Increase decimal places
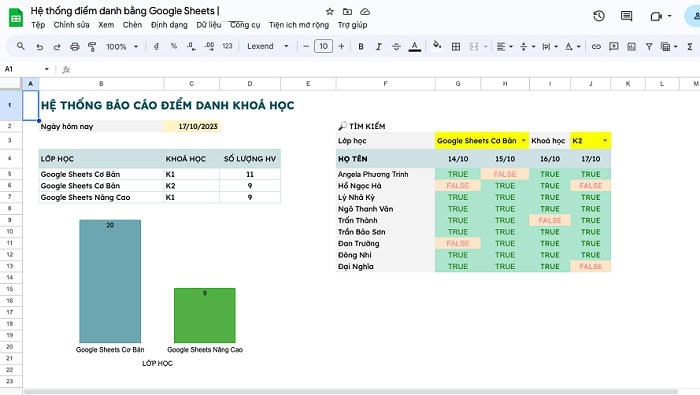This screenshot has width=700, height=395. [209, 46]
